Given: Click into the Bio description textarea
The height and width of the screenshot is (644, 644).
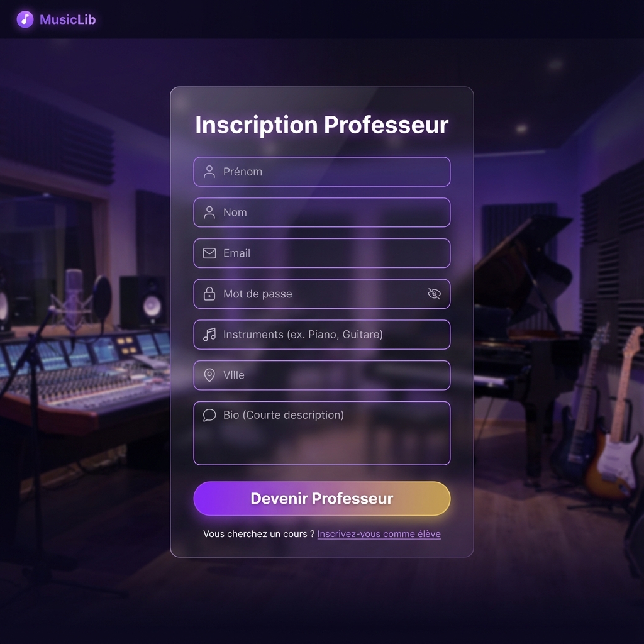Looking at the screenshot, I should [321, 433].
